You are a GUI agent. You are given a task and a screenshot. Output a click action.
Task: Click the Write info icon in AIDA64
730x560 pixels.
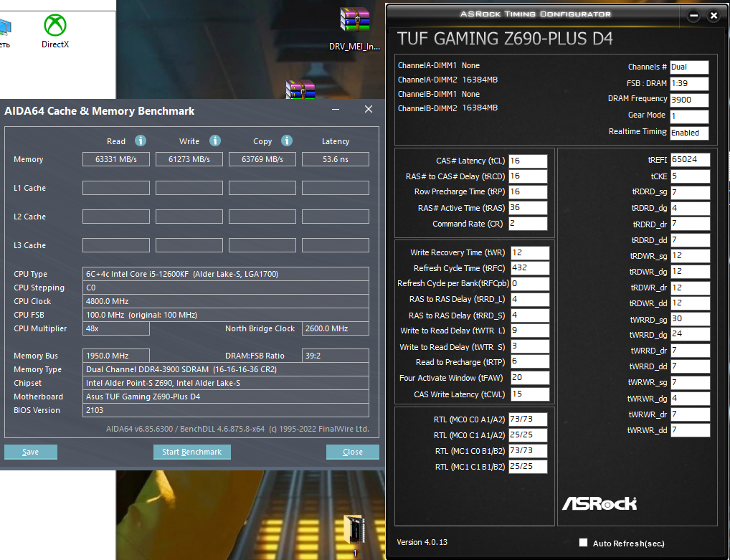coord(214,141)
